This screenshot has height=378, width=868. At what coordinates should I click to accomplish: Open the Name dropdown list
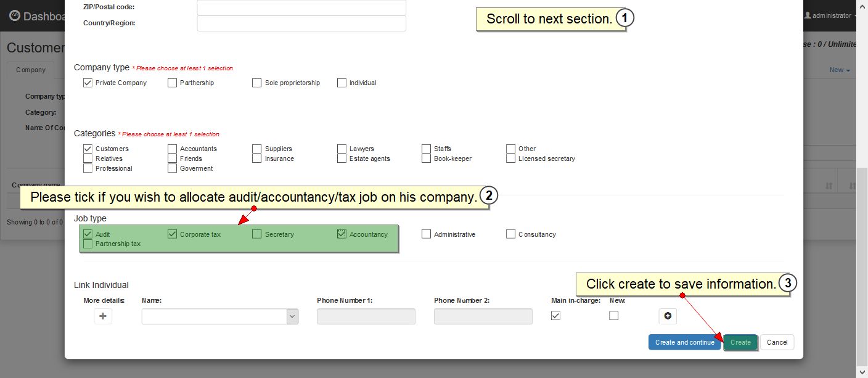(292, 316)
